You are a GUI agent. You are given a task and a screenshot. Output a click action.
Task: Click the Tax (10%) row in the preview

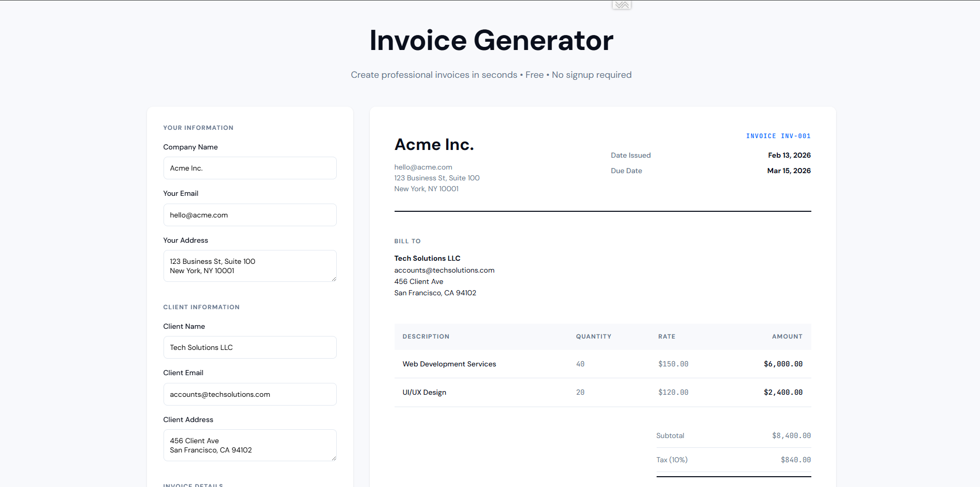click(x=732, y=460)
